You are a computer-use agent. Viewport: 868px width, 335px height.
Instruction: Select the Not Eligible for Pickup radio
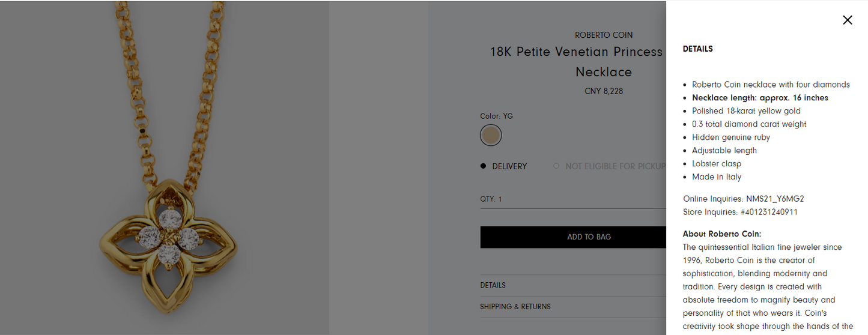(556, 166)
